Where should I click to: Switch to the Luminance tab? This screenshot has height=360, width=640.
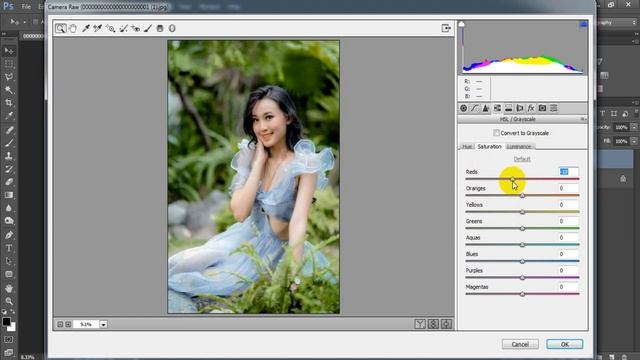[x=519, y=147]
